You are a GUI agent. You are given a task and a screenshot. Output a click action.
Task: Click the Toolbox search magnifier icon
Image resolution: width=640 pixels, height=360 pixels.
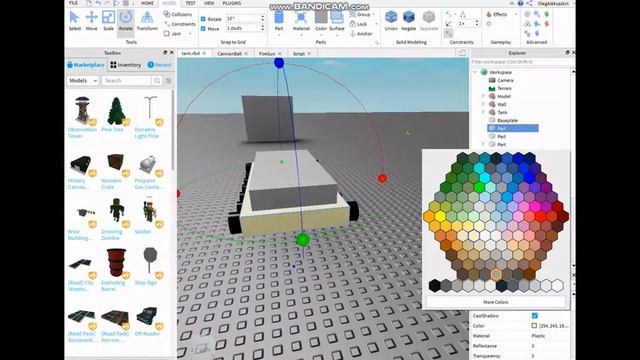click(157, 80)
